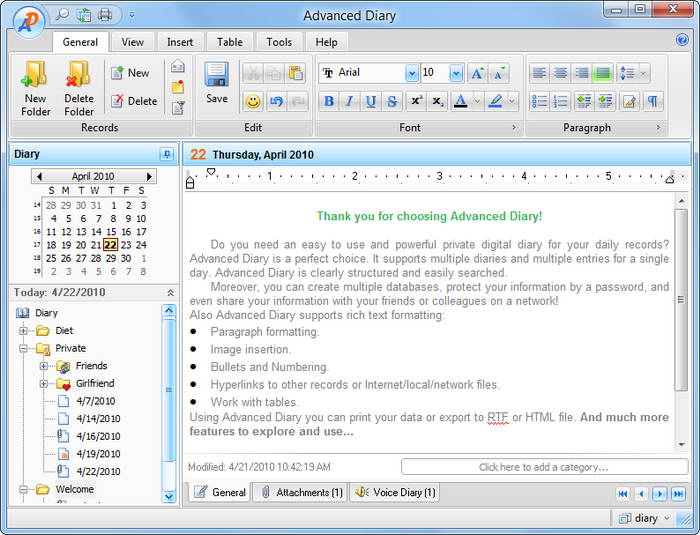Click the increase indent icon
700x535 pixels.
605,101
